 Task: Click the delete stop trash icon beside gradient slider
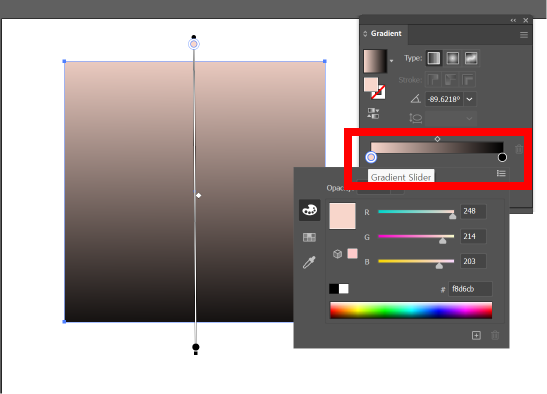point(519,149)
